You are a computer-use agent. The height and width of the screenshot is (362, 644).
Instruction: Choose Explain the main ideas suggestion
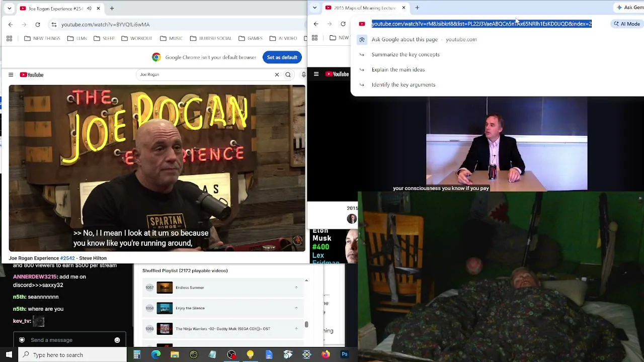[x=398, y=69]
